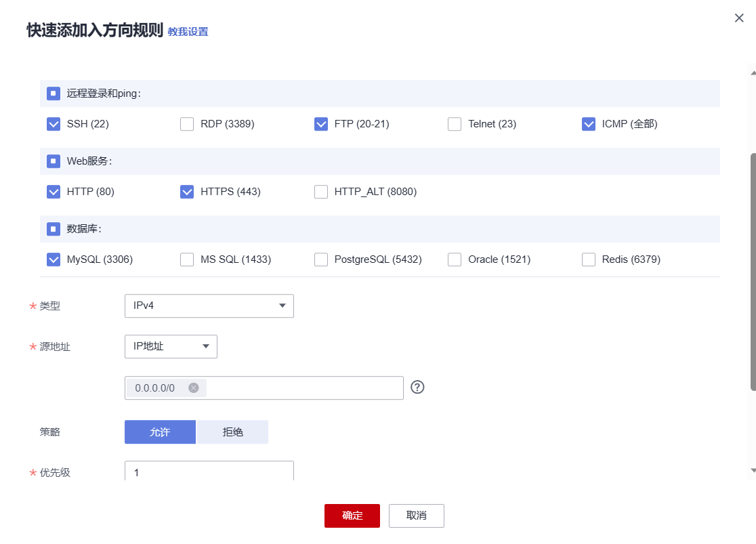Screen dimensions: 756x544
Task: Enable the RDP (3389) checkbox
Action: tap(187, 124)
